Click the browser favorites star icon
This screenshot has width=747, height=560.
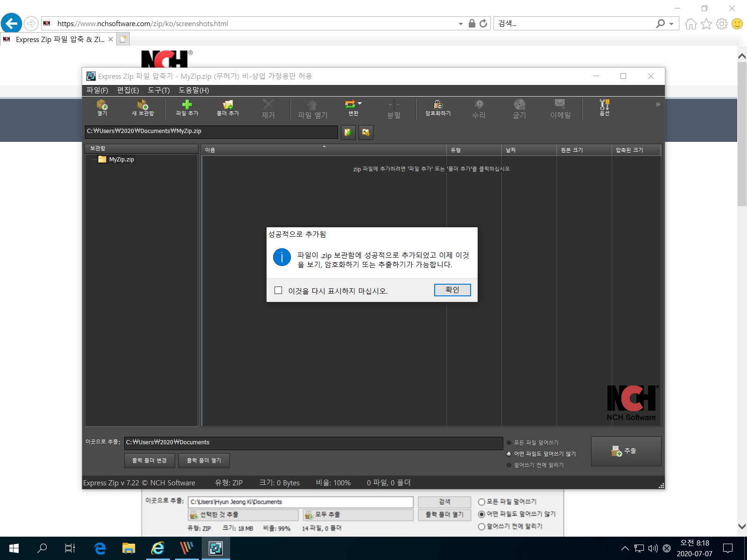tap(706, 24)
